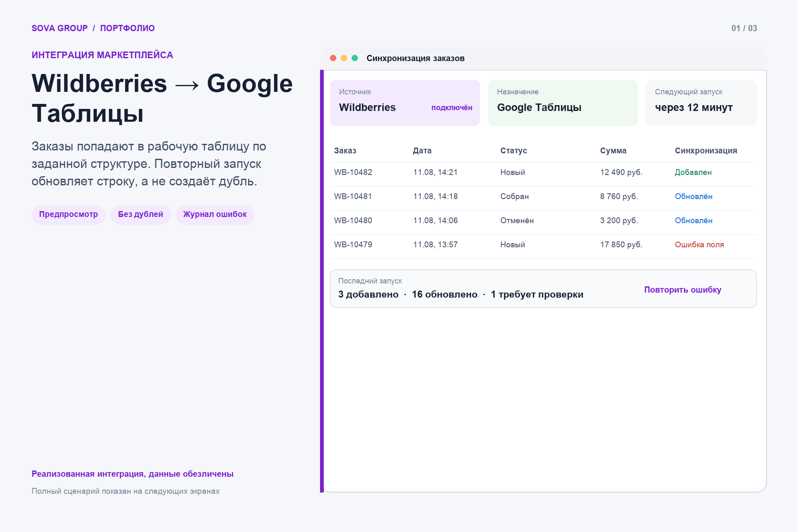Image resolution: width=798 pixels, height=532 pixels.
Task: Click the red close dot of the sync window
Action: point(333,58)
